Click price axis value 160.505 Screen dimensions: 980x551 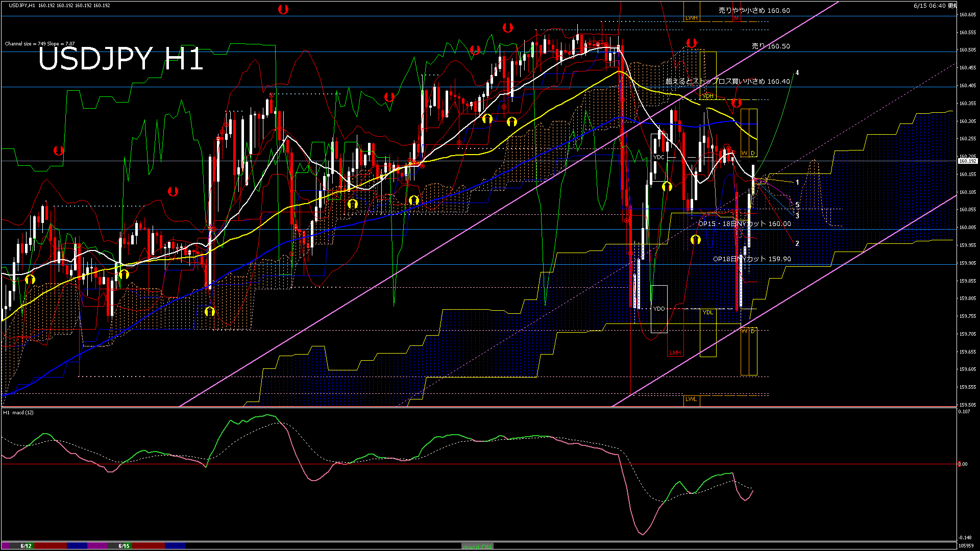[968, 50]
